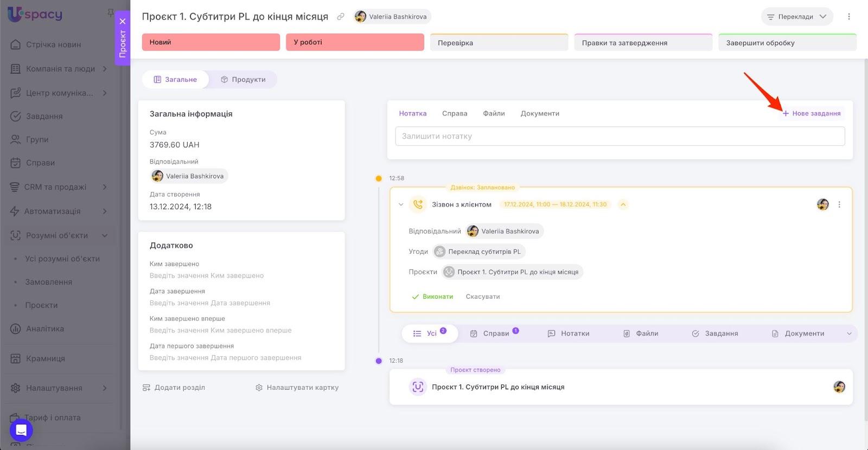Click the Сума value 3769.60 UAH
The width and height of the screenshot is (868, 450).
coord(175,145)
